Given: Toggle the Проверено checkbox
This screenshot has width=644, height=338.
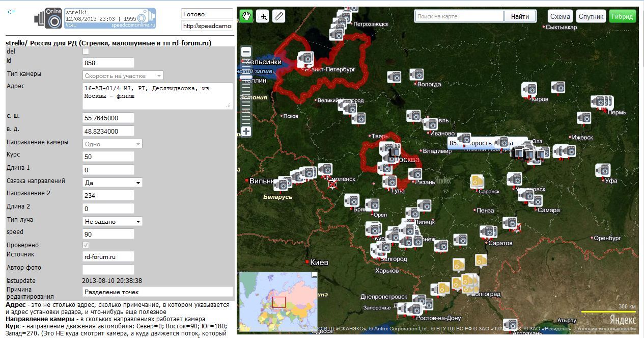Looking at the screenshot, I should (x=86, y=245).
